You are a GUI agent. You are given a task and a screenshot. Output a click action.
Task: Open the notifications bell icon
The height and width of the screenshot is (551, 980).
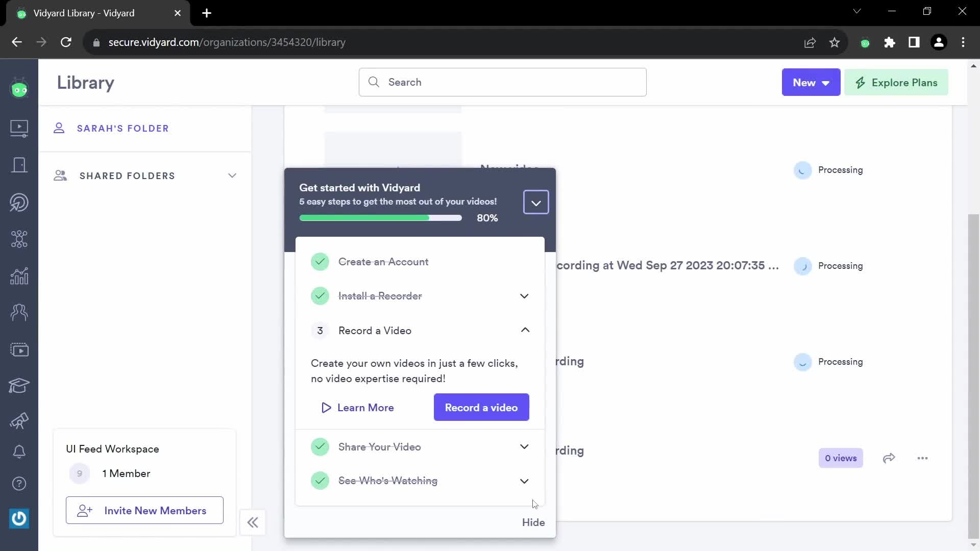pyautogui.click(x=19, y=452)
